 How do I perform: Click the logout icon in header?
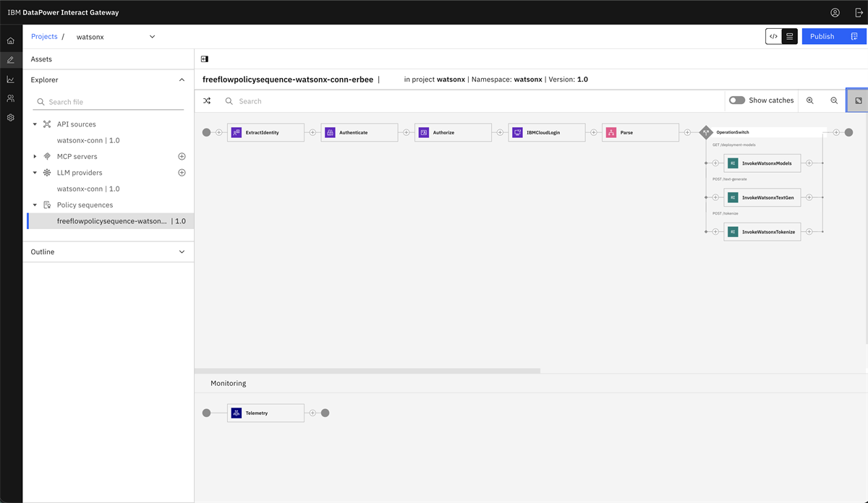859,12
